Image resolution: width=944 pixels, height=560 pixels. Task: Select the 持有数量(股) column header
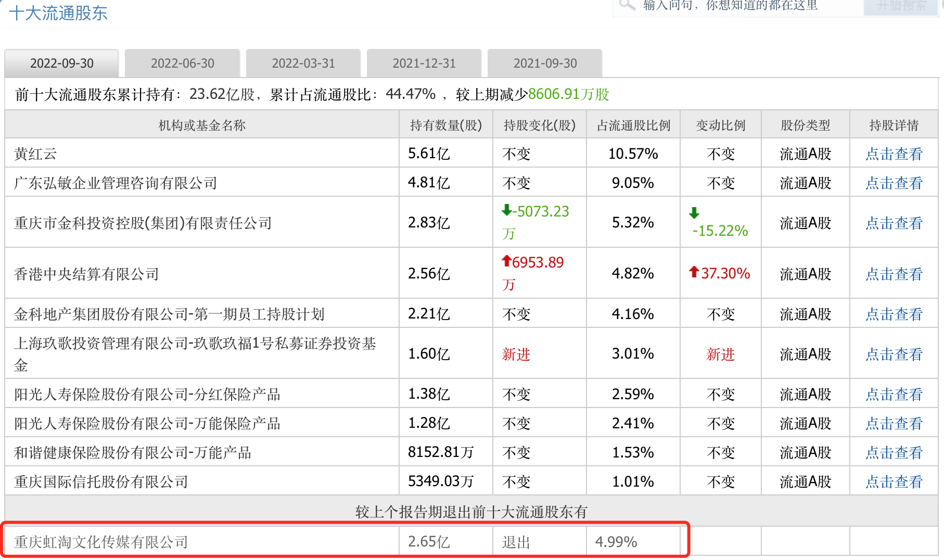coord(446,125)
